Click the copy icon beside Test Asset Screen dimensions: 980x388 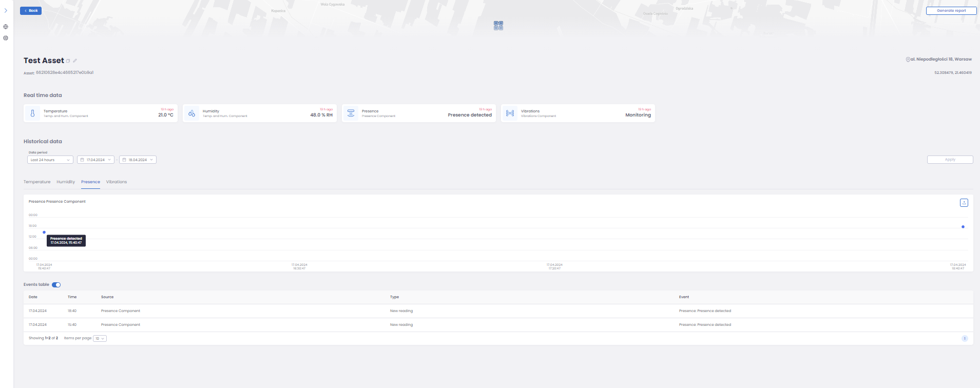pyautogui.click(x=68, y=61)
